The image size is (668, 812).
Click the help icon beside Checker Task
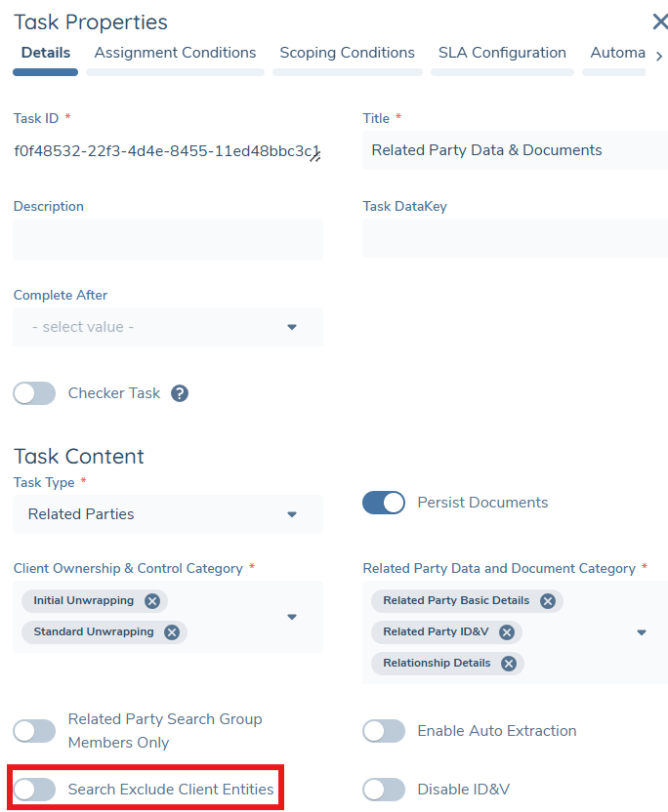pos(178,393)
